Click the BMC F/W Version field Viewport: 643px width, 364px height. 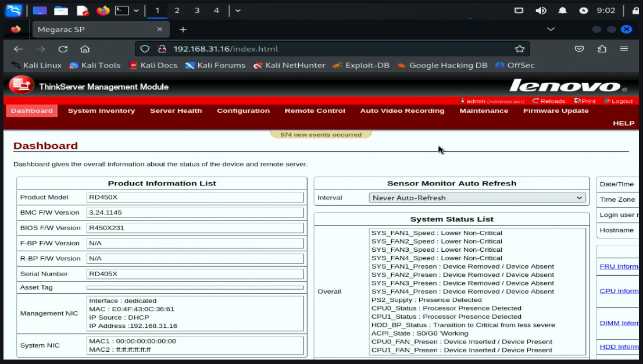tap(195, 213)
